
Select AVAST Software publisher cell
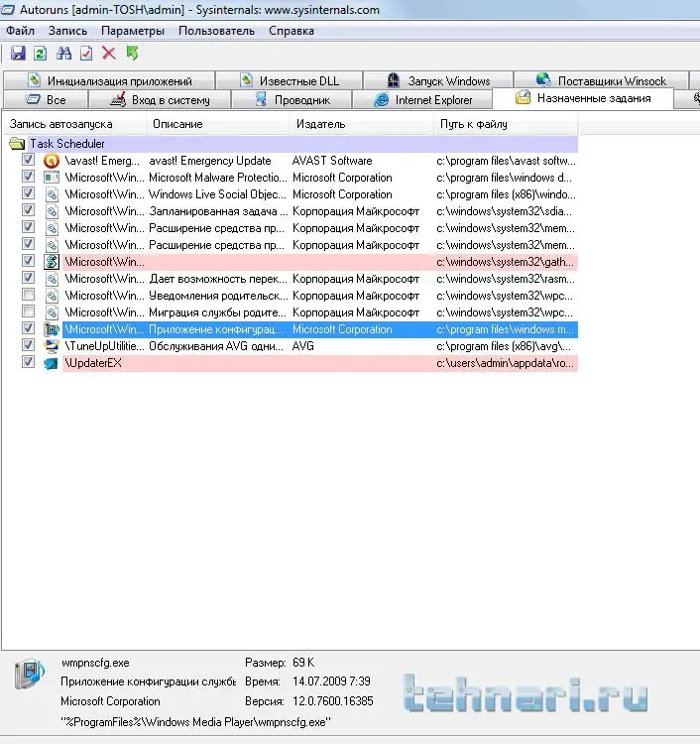332,161
